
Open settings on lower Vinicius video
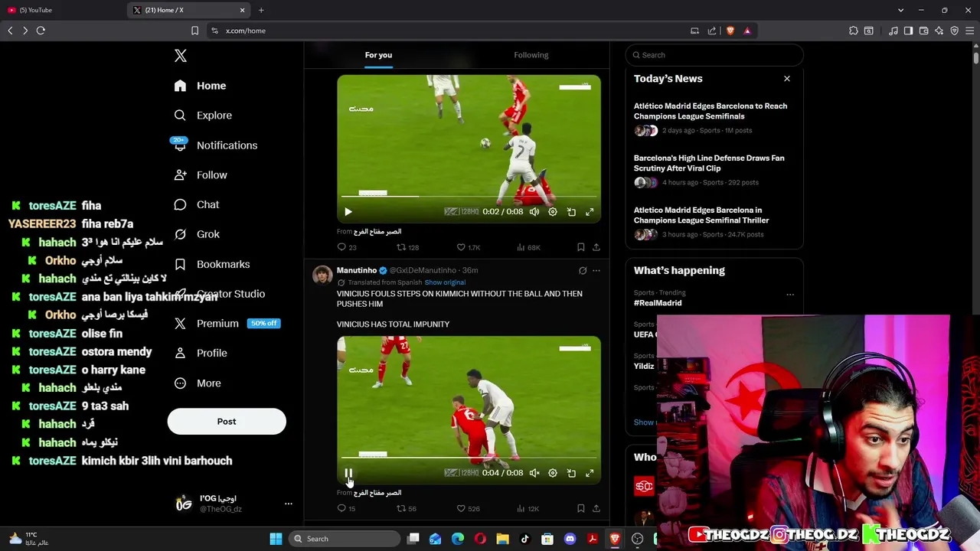pyautogui.click(x=553, y=473)
